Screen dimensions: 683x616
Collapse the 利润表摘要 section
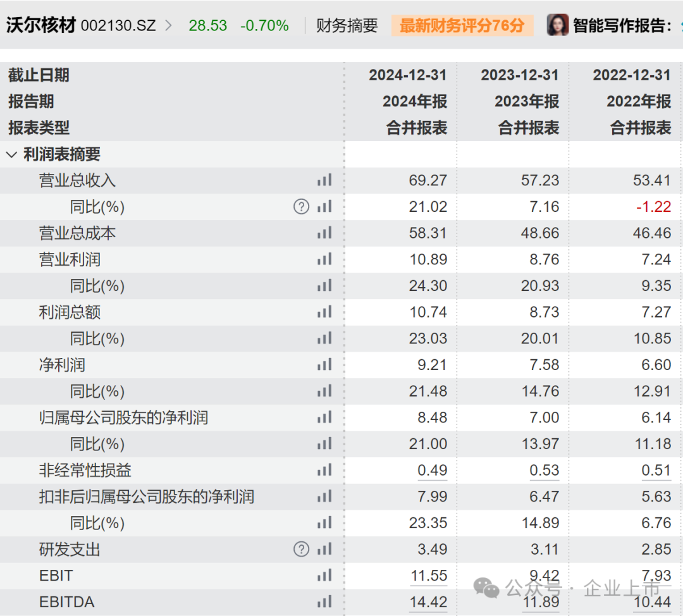point(12,154)
